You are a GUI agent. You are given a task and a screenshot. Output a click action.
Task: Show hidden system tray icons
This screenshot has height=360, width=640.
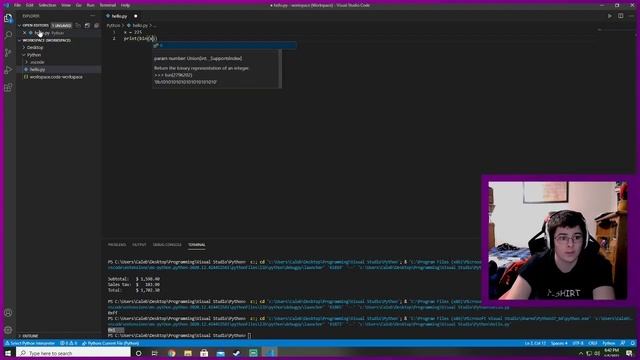[581, 353]
